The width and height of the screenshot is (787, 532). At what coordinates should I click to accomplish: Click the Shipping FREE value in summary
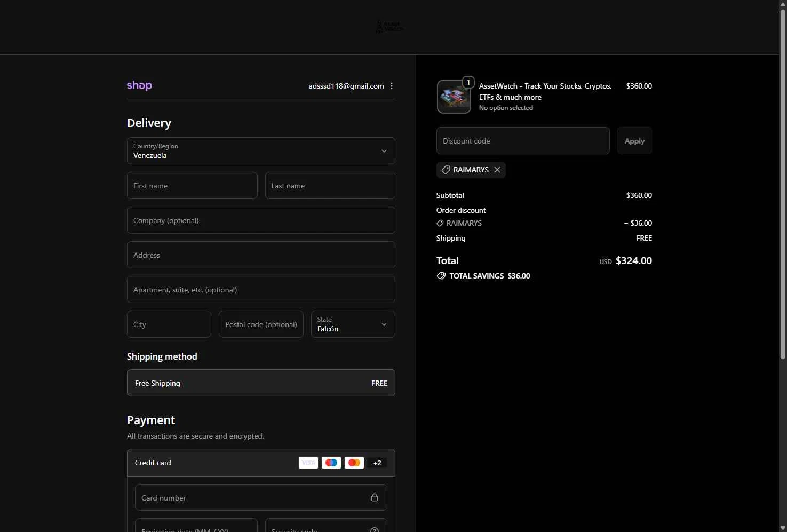coord(644,238)
